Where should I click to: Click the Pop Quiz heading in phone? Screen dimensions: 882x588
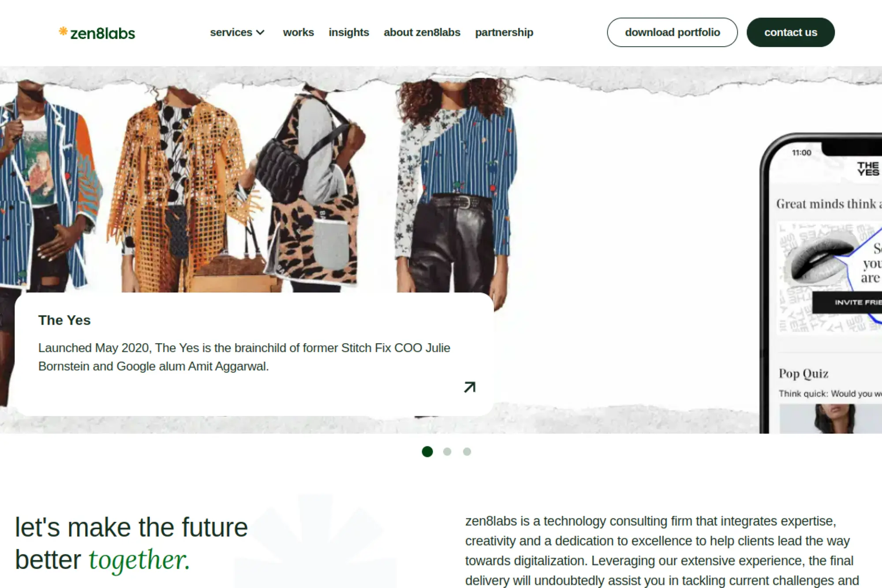804,374
